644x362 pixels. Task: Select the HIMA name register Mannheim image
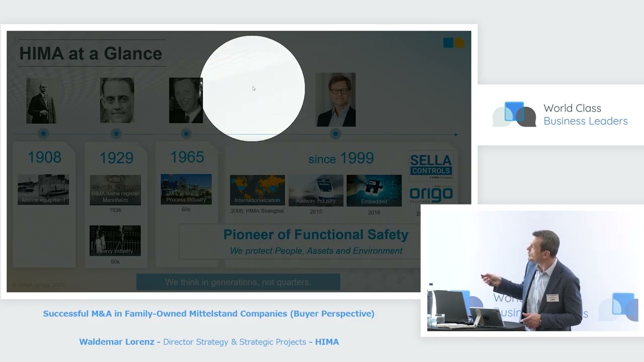coord(115,190)
